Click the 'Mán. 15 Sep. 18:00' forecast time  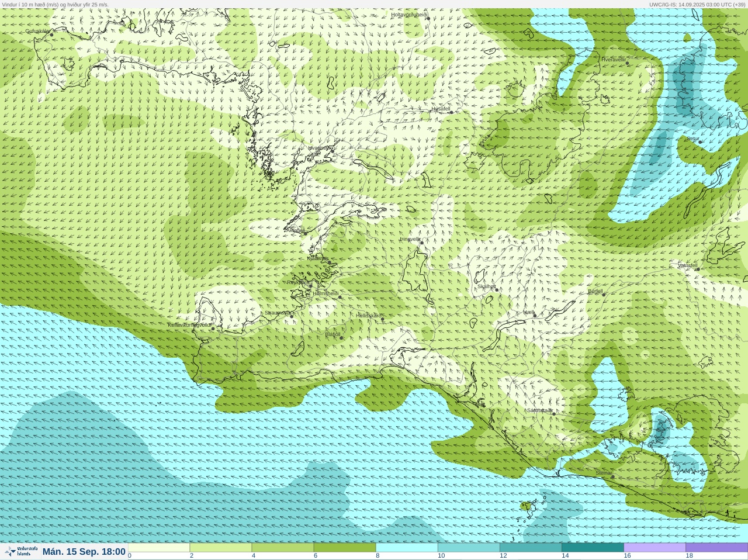click(84, 552)
